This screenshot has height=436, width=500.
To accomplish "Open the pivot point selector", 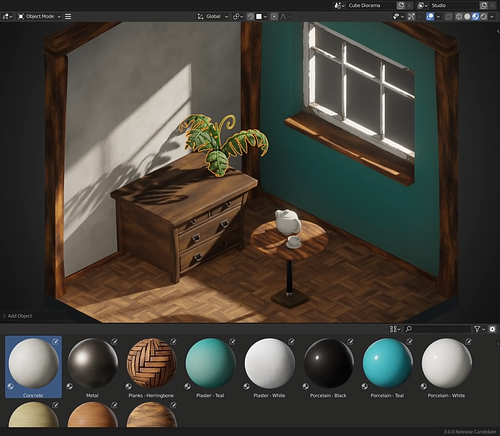I will (238, 16).
